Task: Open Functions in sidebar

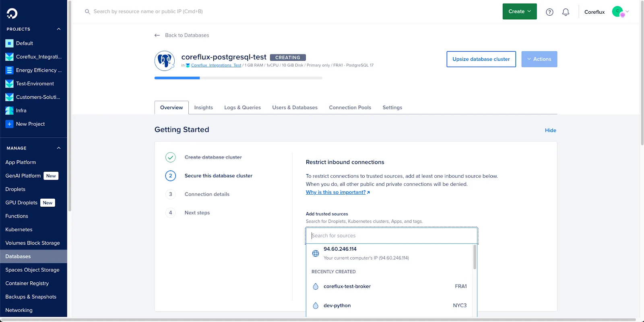Action: pyautogui.click(x=17, y=216)
